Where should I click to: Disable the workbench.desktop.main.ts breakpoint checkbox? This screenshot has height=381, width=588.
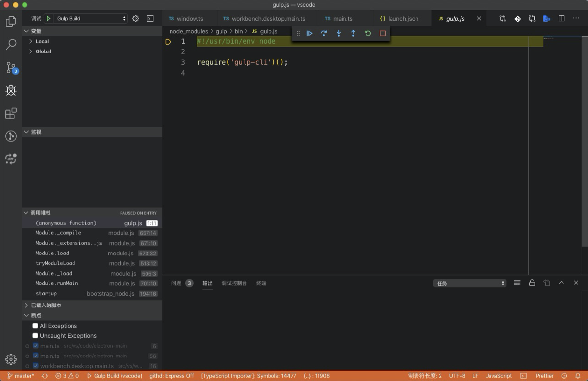[35, 366]
